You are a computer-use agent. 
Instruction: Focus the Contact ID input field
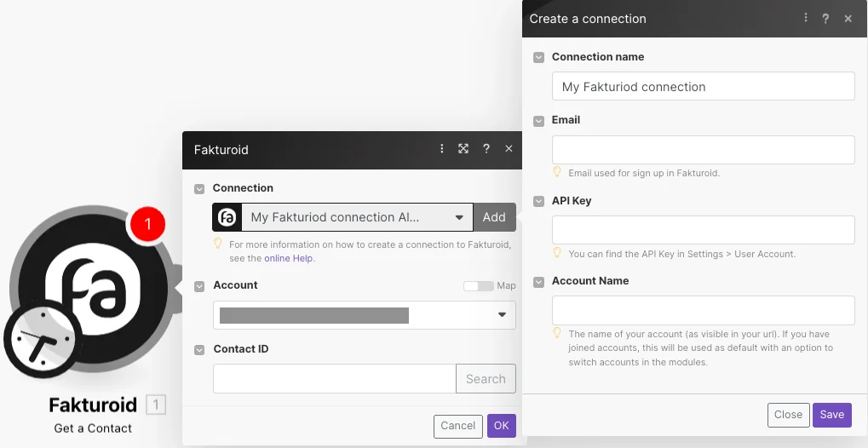point(335,379)
